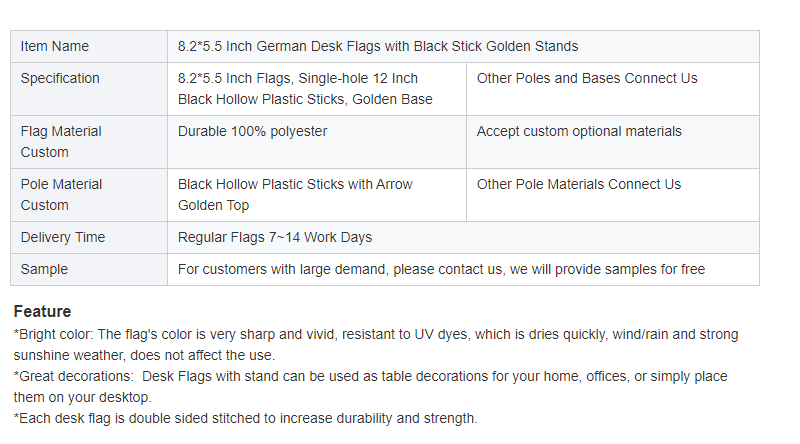This screenshot has height=444, width=800.
Task: Click the Feature heading
Action: (42, 311)
